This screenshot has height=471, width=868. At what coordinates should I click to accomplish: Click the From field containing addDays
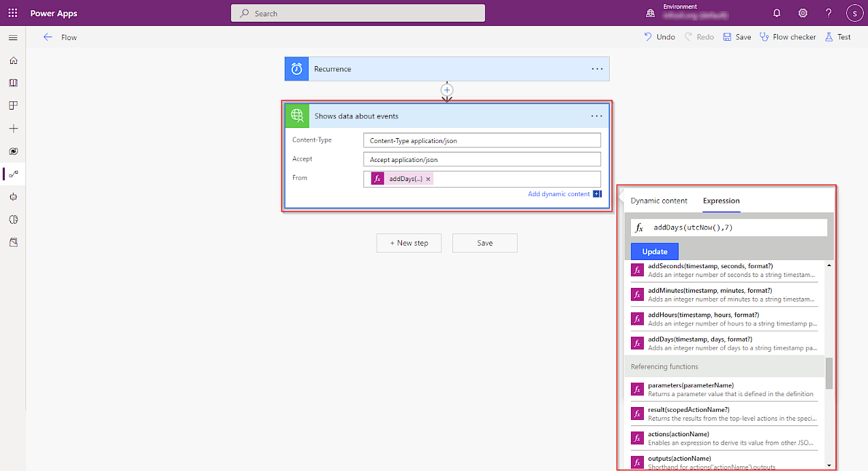(482, 179)
